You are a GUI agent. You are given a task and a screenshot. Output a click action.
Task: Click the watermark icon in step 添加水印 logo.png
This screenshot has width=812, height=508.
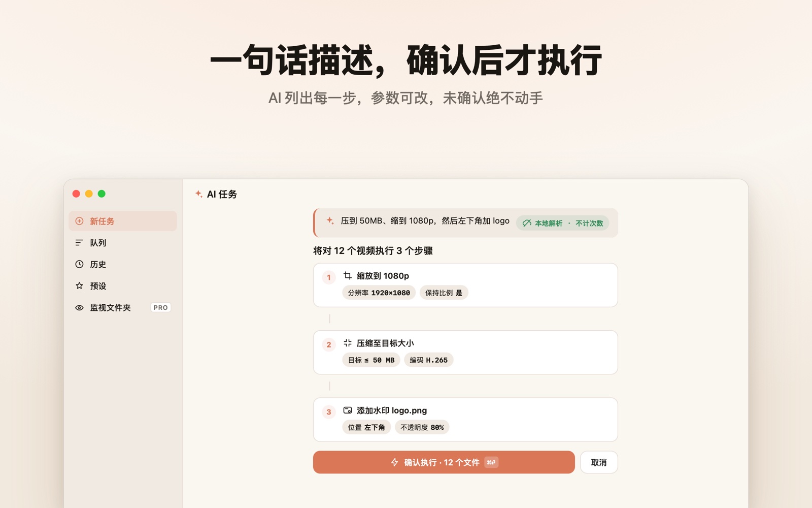pyautogui.click(x=348, y=410)
